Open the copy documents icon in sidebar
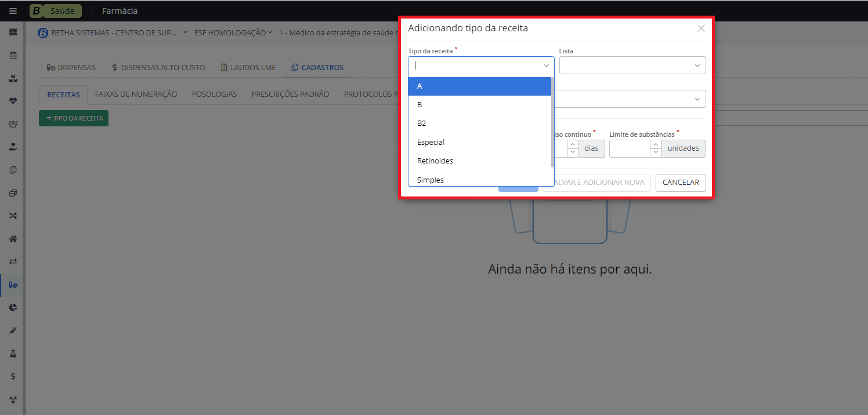868x415 pixels. 13,170
